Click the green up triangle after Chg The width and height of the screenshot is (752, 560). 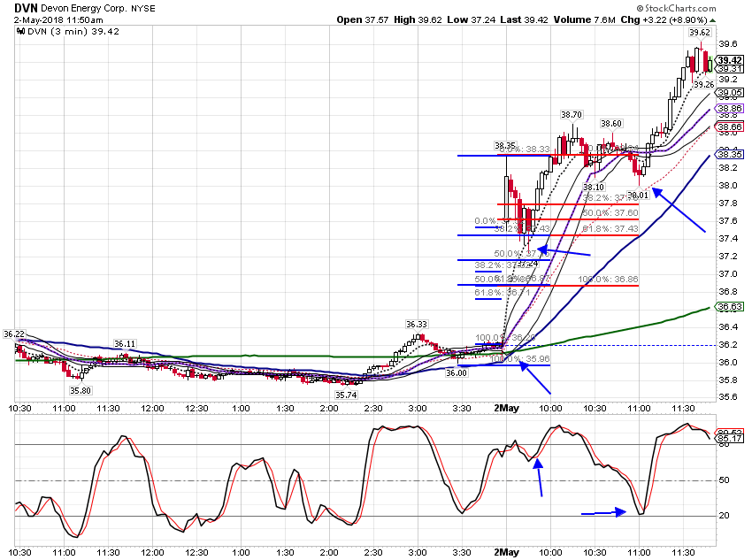click(713, 20)
